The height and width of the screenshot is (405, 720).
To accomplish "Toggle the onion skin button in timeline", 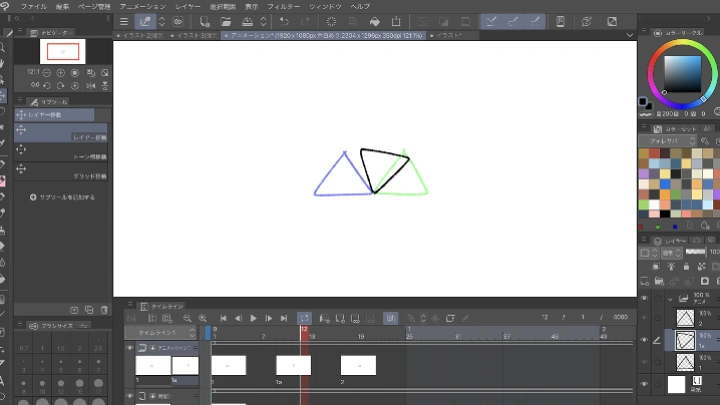I will coord(391,318).
